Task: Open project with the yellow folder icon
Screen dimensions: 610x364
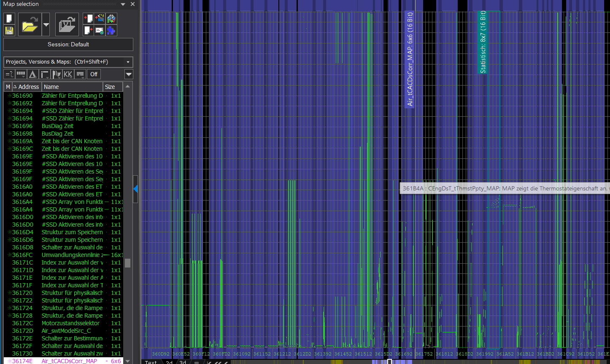Action: [x=30, y=25]
